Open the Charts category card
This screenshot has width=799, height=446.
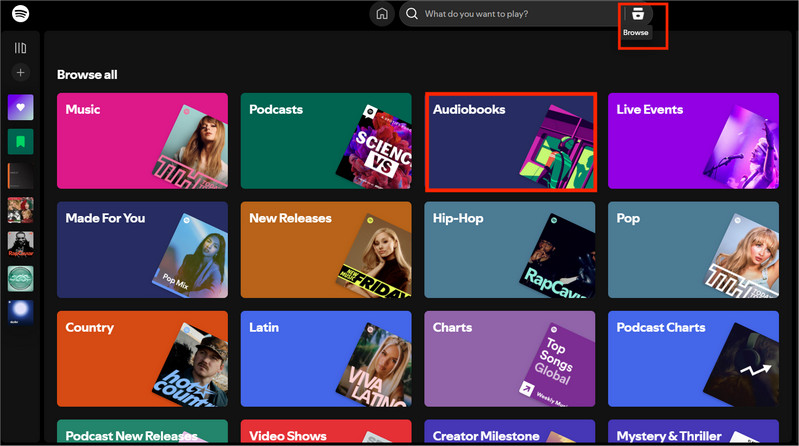point(510,359)
